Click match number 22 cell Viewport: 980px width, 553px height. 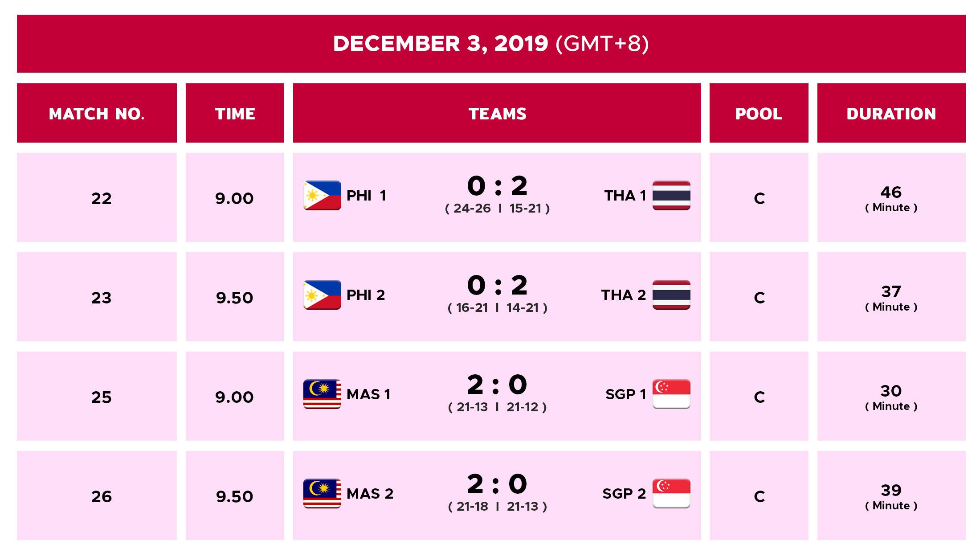(97, 197)
